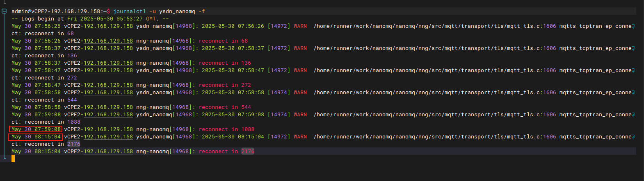
Task: Click thread id '[14974]' on the 07:58:58 line
Action: [x=279, y=93]
